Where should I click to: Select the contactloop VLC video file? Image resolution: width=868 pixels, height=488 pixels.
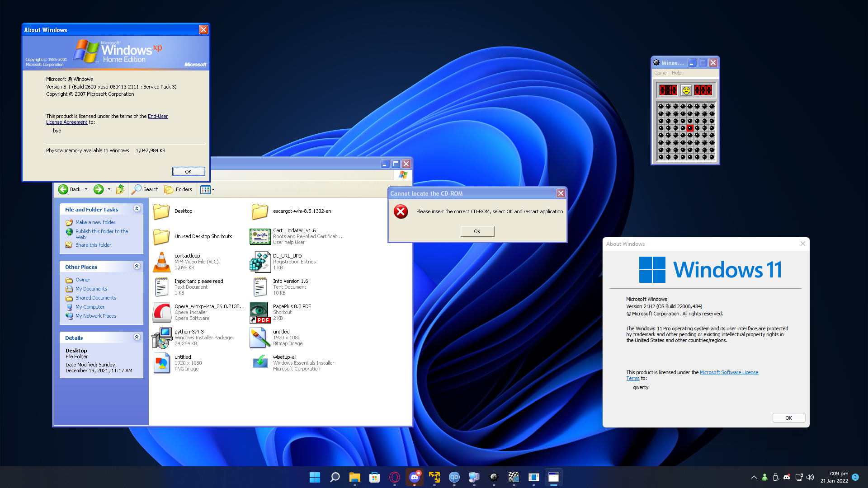(x=161, y=262)
